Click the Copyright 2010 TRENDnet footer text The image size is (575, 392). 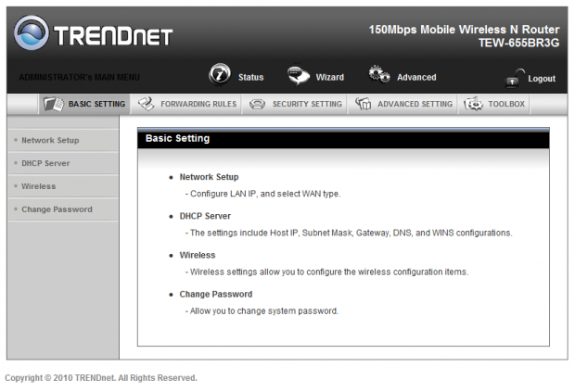click(x=101, y=378)
